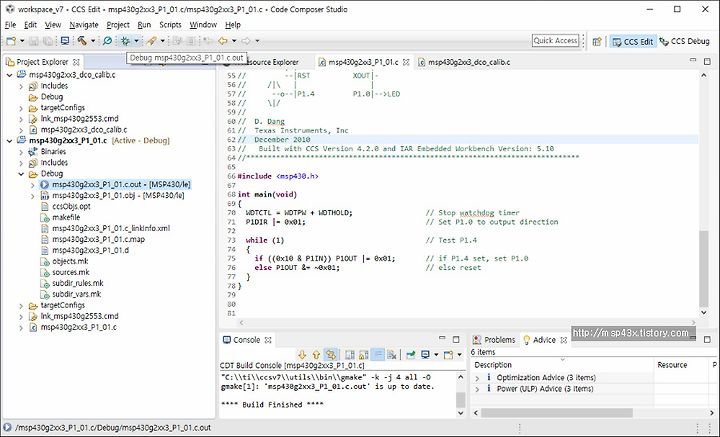Close the msp430g2xx3_P1_01.c editor tab
Image resolution: width=720 pixels, height=437 pixels.
click(x=406, y=62)
